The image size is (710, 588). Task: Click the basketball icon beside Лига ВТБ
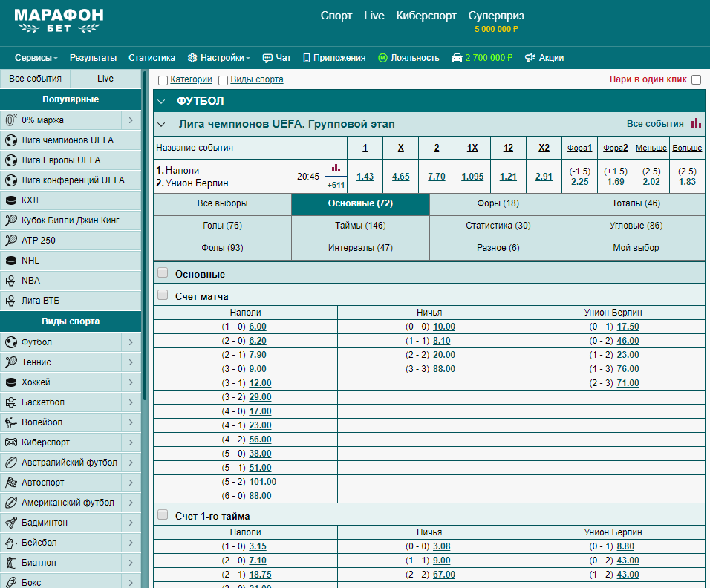tap(11, 301)
